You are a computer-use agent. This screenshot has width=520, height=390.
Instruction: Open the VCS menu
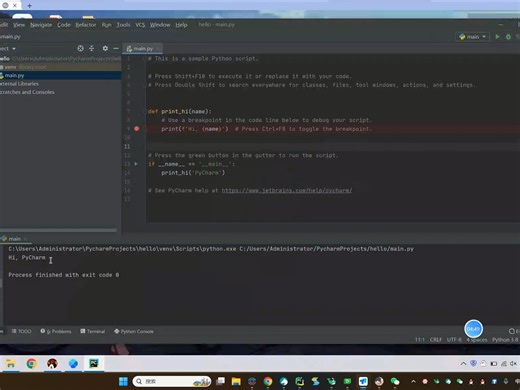pos(140,25)
